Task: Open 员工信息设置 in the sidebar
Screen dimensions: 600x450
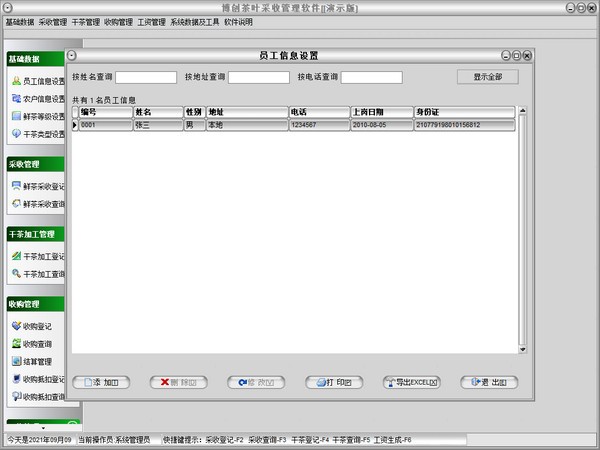Action: [x=38, y=81]
